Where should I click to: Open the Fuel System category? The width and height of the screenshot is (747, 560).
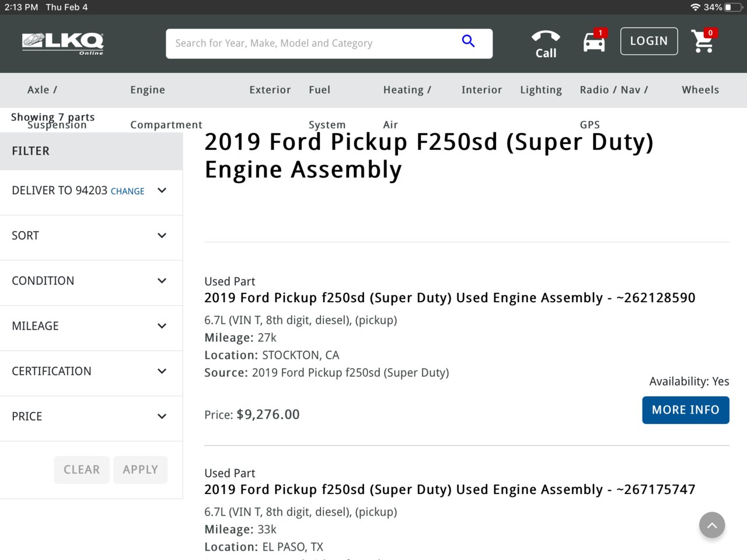[x=327, y=107]
